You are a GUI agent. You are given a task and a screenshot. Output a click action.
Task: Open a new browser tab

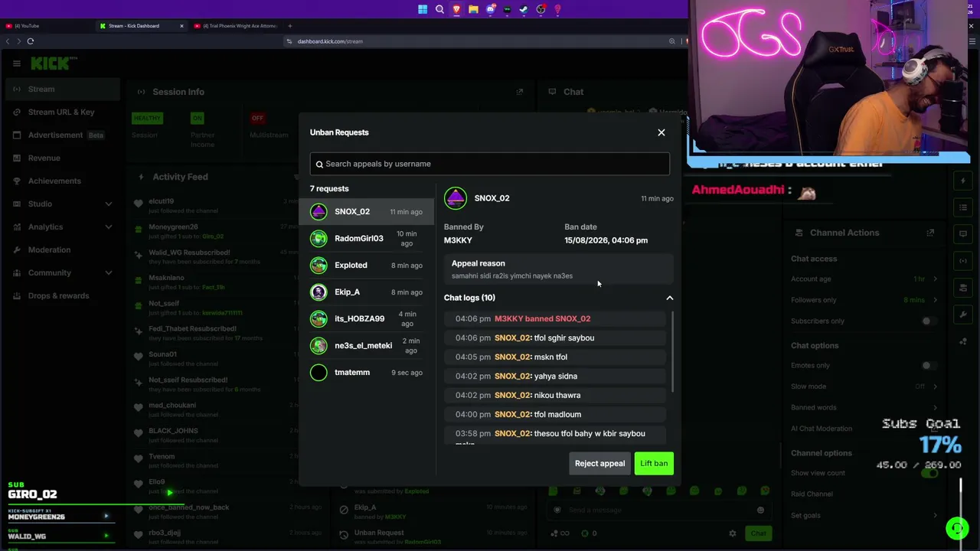[x=289, y=26]
